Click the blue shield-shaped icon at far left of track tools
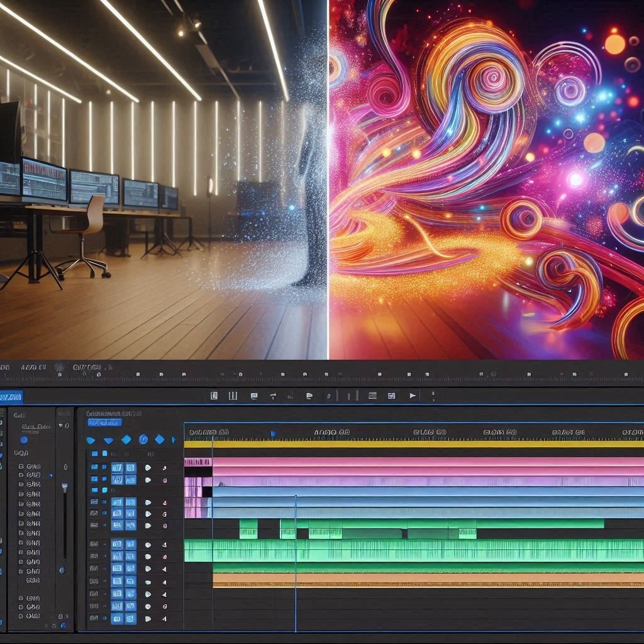Screen dimensions: 644x644 click(91, 440)
